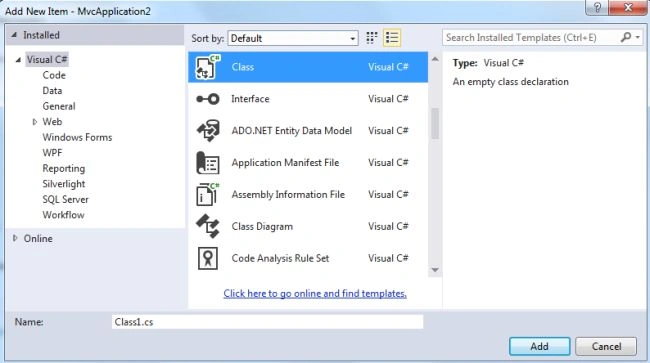The width and height of the screenshot is (650, 363).
Task: Select the Code category
Action: pos(54,75)
